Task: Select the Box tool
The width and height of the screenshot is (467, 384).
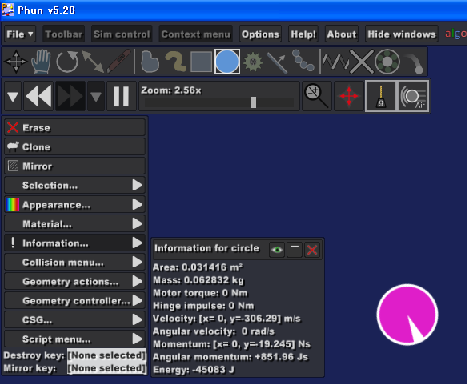Action: click(x=201, y=62)
